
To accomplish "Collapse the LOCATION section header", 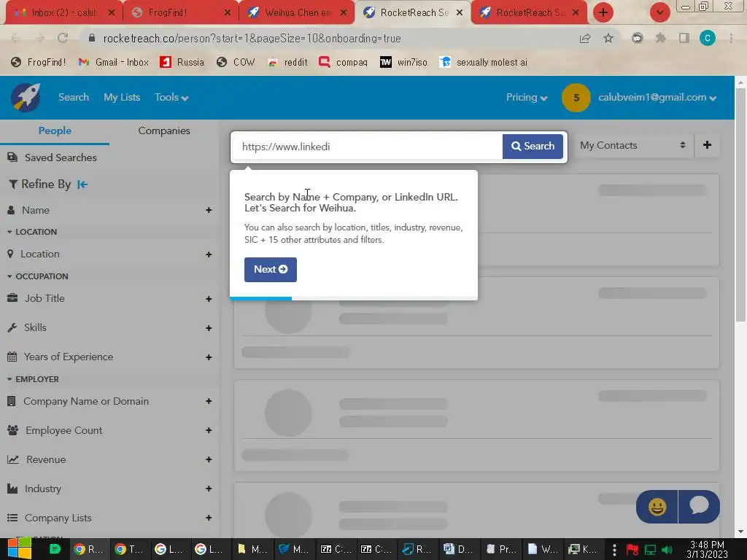I will [x=32, y=232].
